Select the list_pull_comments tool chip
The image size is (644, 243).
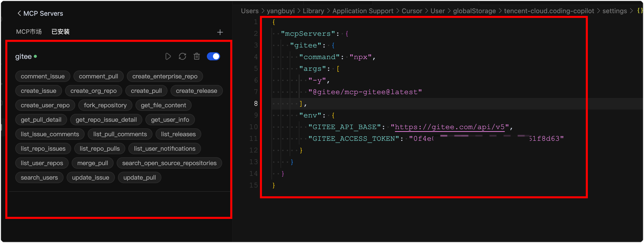pyautogui.click(x=120, y=134)
